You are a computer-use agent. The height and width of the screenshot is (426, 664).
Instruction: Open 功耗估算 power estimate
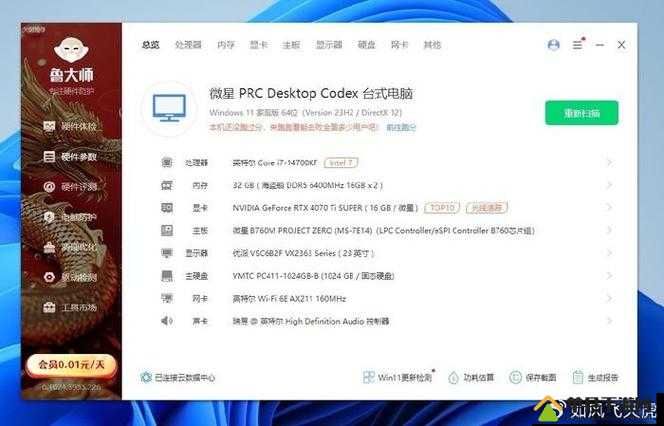471,377
